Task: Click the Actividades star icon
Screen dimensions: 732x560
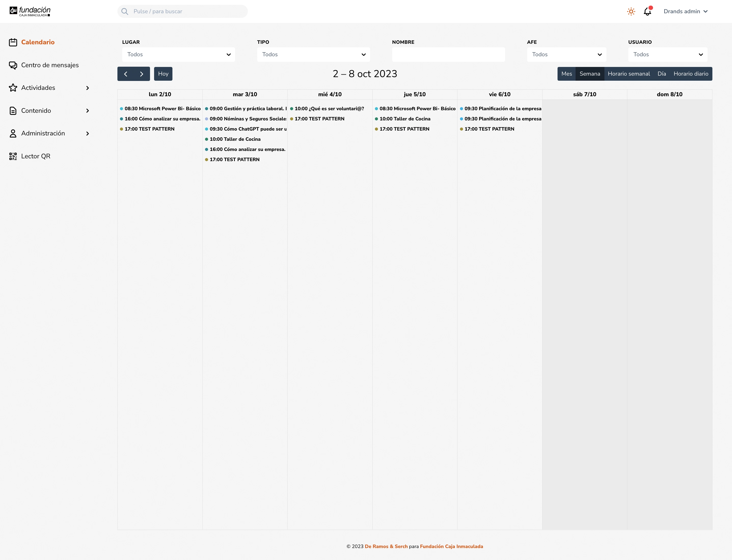Action: click(x=13, y=88)
